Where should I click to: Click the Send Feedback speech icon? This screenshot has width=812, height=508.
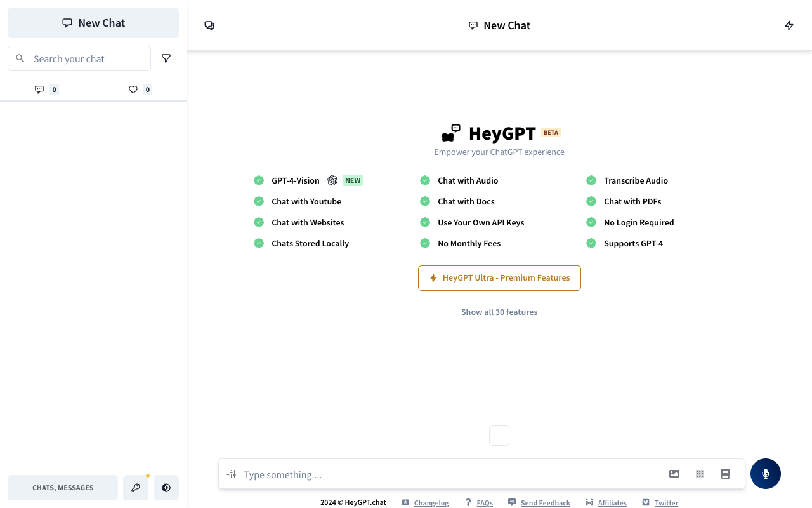pos(512,502)
